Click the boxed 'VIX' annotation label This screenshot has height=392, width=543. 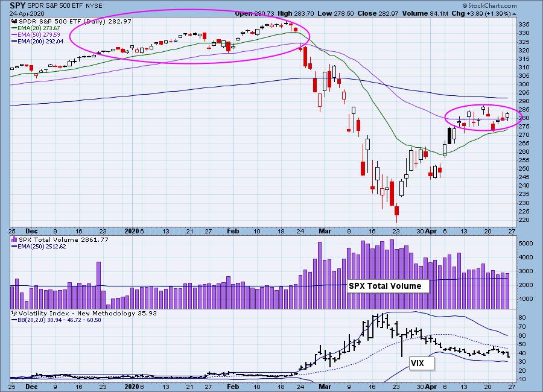click(421, 363)
